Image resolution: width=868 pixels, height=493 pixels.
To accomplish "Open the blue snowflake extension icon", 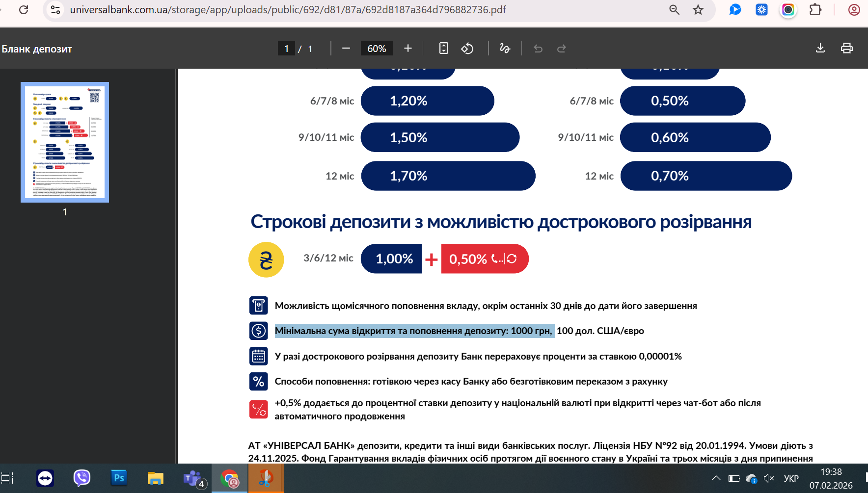I will pyautogui.click(x=761, y=10).
